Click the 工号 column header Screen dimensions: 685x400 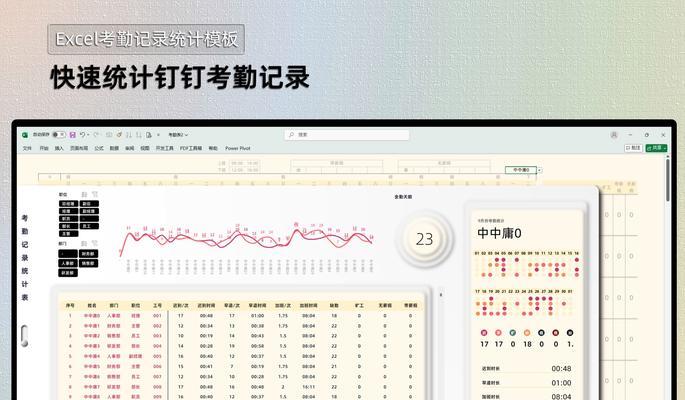[x=157, y=306]
